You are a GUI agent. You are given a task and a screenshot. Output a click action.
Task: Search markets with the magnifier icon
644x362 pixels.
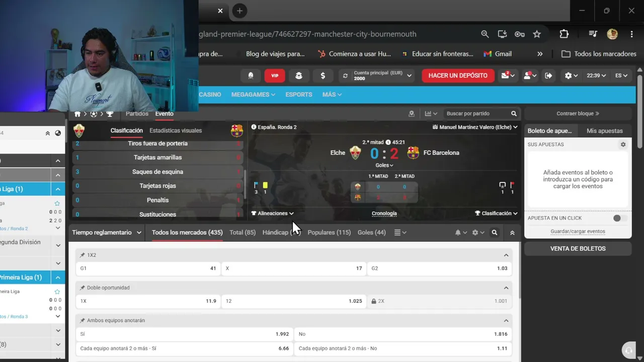(x=495, y=233)
